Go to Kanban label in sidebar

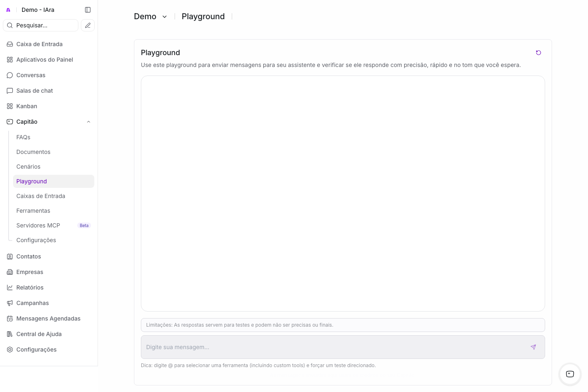coord(27,106)
